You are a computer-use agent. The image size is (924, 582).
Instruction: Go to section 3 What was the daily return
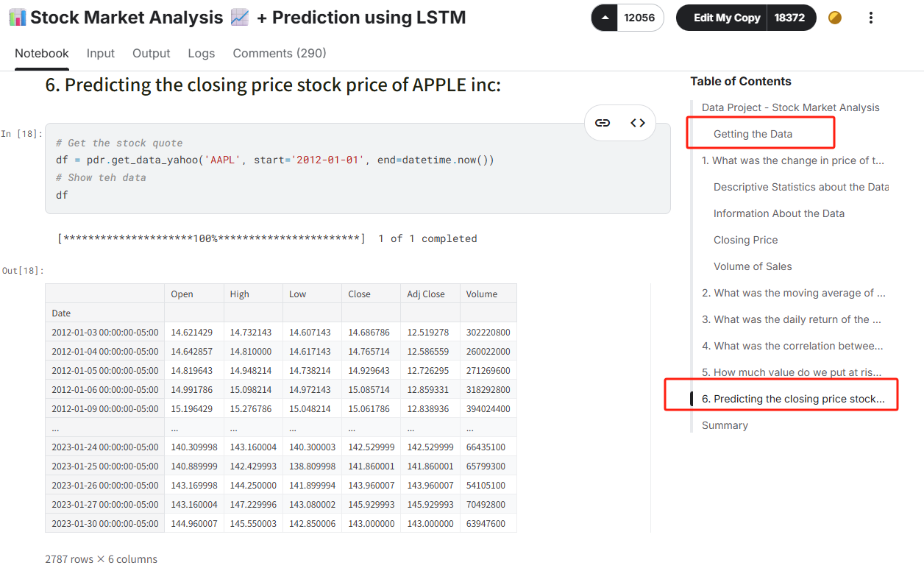click(x=792, y=319)
